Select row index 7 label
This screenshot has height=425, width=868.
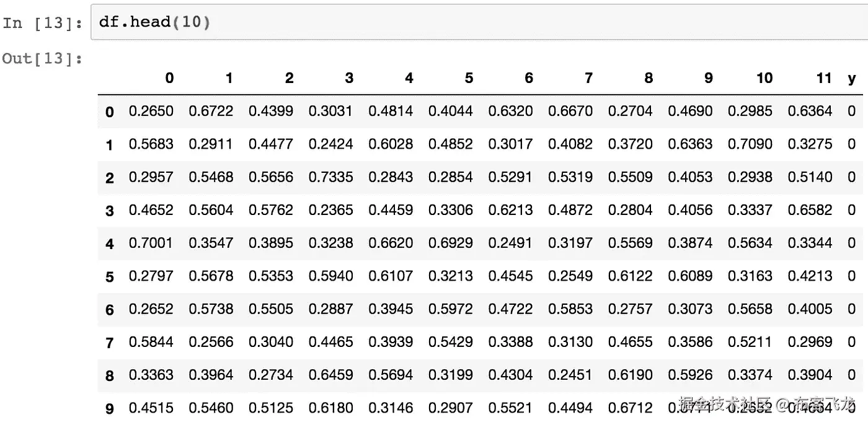(110, 343)
